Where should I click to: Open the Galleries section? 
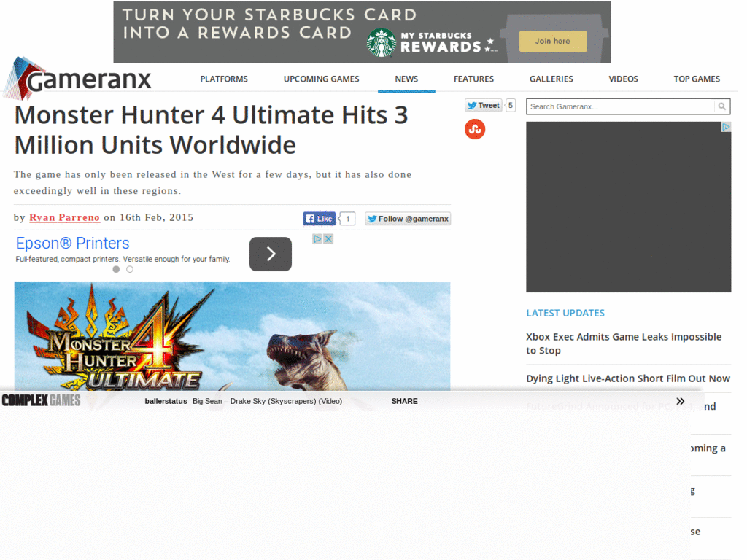point(551,79)
